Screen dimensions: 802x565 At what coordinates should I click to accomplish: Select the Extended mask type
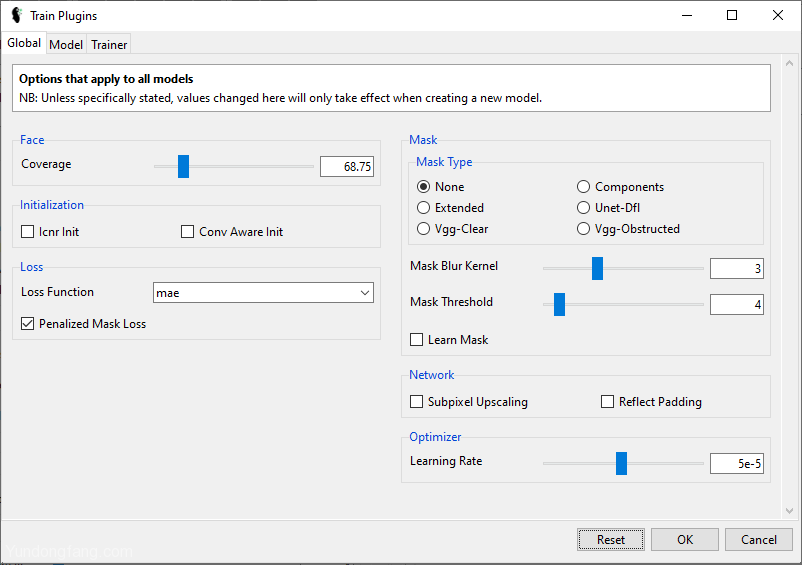point(424,208)
